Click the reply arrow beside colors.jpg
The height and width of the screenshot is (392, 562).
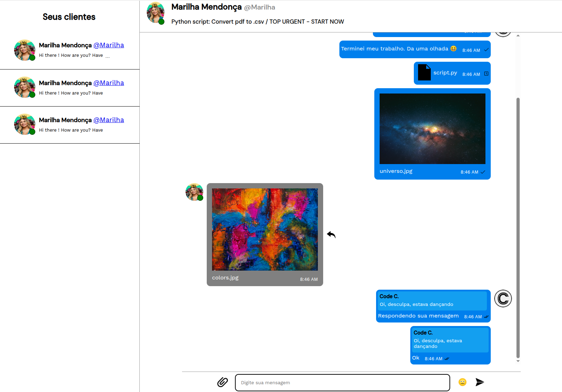pyautogui.click(x=331, y=235)
